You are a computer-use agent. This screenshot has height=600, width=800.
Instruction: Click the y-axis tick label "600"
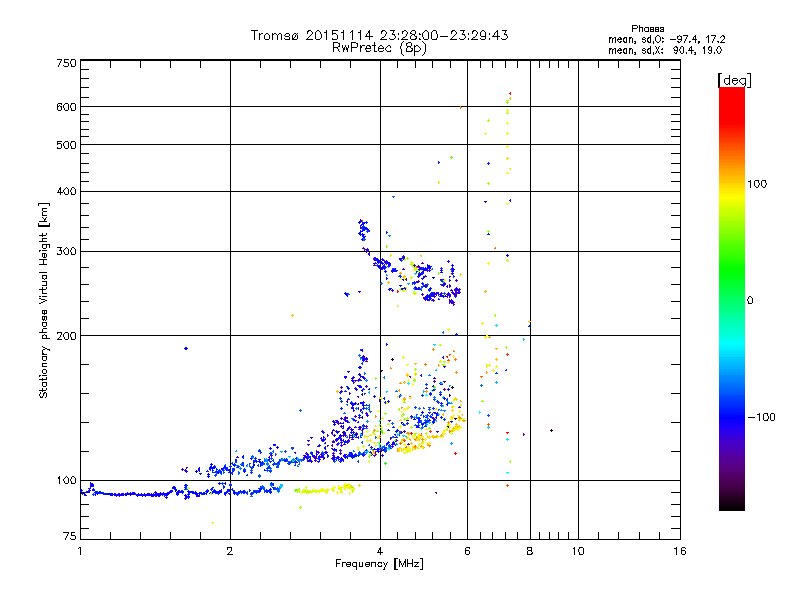[66, 107]
